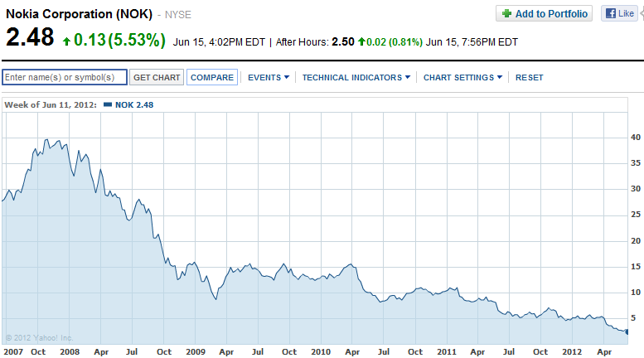
Task: Click the Facebook logo icon on Like button
Action: pyautogui.click(x=611, y=13)
